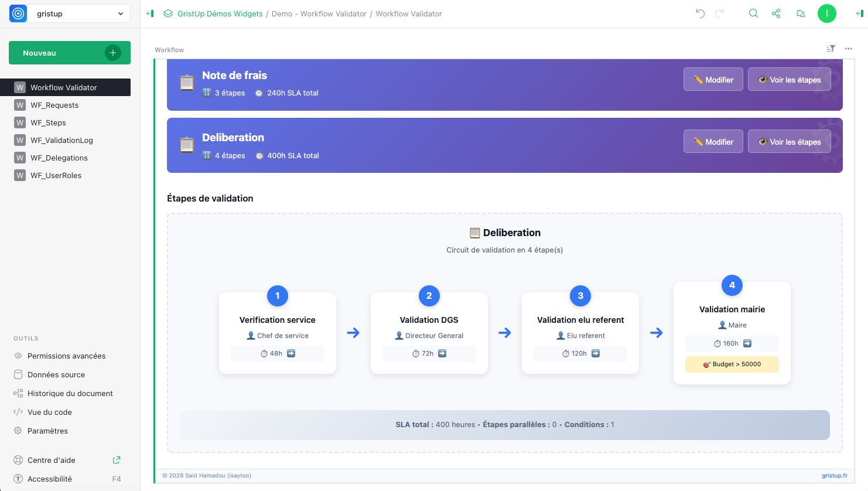Toggle the right side panel
Image resolution: width=868 pixels, height=491 pixels.
coord(859,13)
